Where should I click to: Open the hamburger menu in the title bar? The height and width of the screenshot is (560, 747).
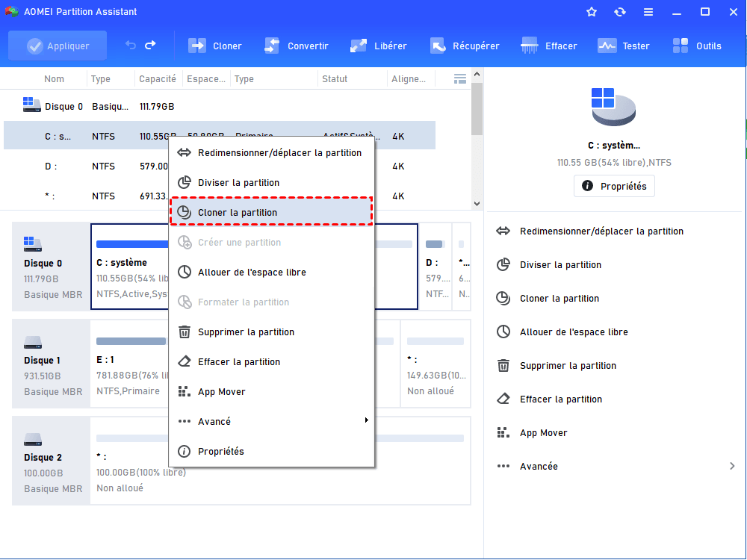coord(648,12)
